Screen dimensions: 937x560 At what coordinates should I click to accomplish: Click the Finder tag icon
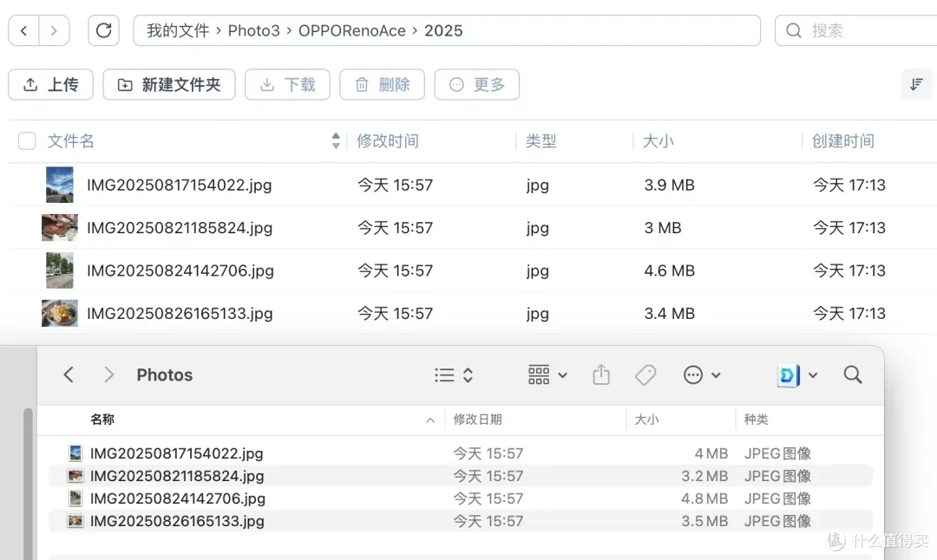(x=645, y=375)
